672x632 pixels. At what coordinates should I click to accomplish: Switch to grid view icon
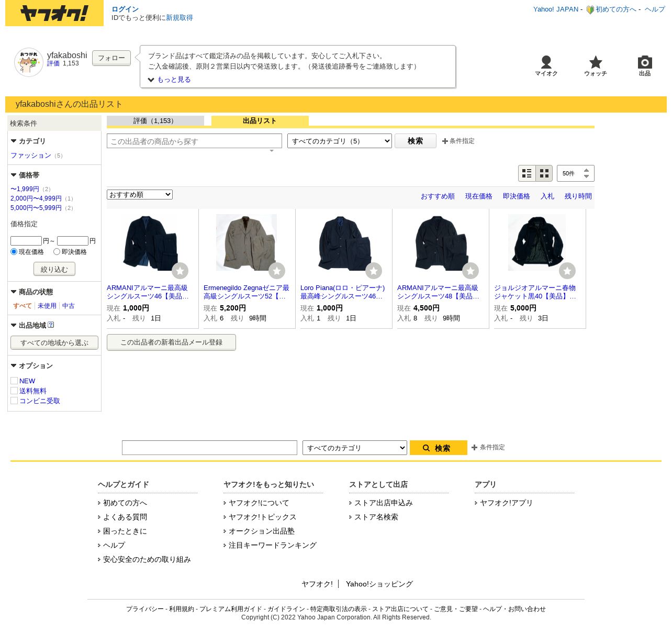click(544, 173)
